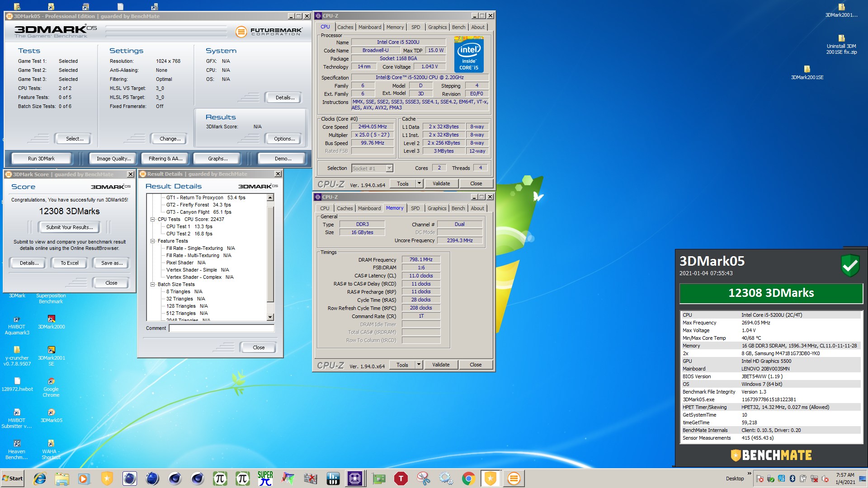868x488 pixels.
Task: Launch Windows Media Player from taskbar
Action: point(84,479)
